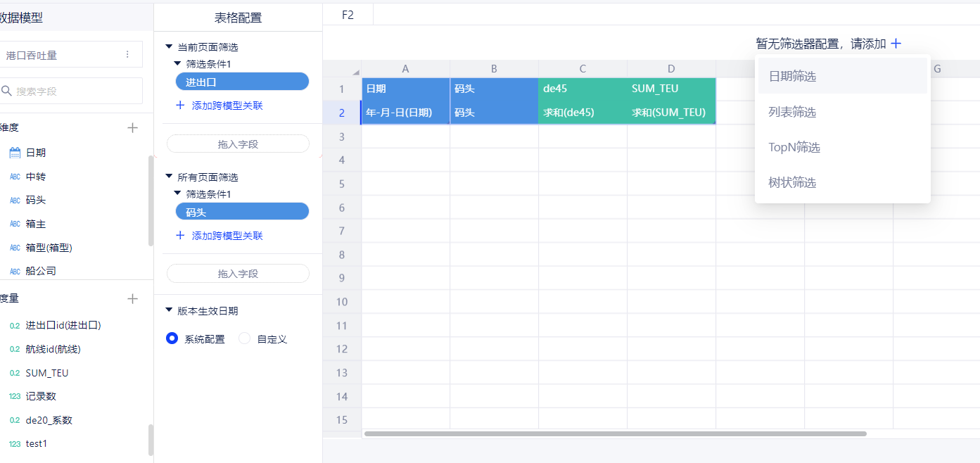980x463 pixels.
Task: Open the three-dot menu for 港口吞吐量
Action: pos(127,55)
